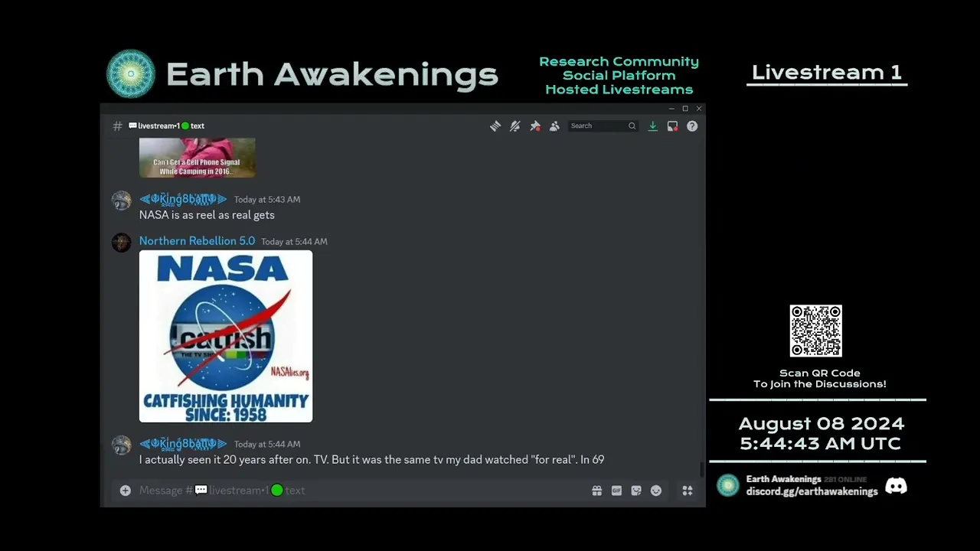Open pinned messages
The height and width of the screenshot is (551, 980).
tap(535, 126)
